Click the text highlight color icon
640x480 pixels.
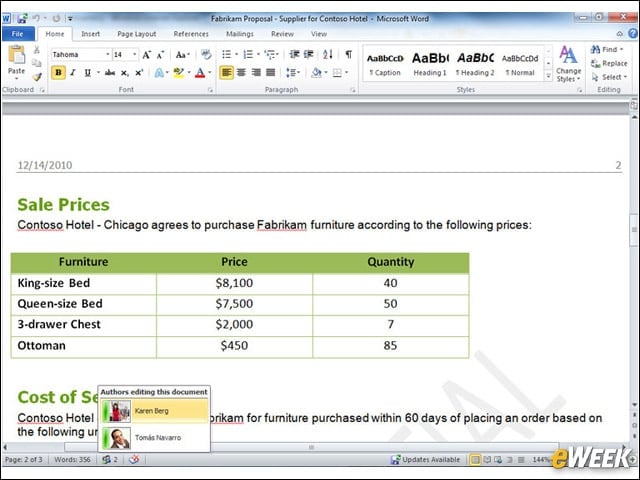click(178, 73)
